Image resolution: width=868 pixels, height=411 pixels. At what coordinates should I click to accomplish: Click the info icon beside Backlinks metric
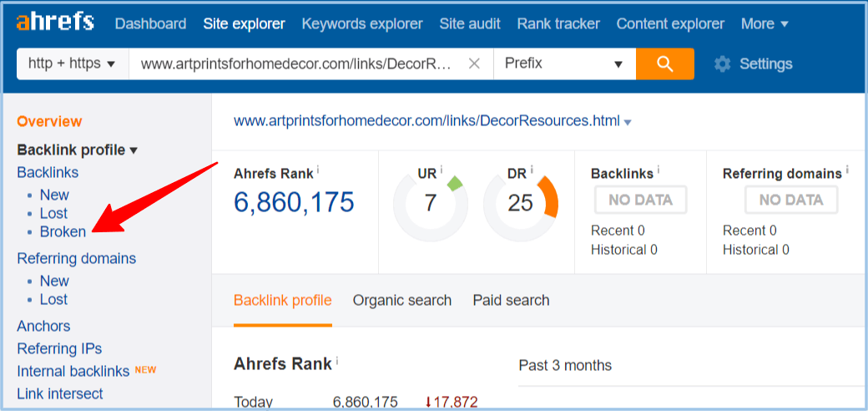pos(659,170)
